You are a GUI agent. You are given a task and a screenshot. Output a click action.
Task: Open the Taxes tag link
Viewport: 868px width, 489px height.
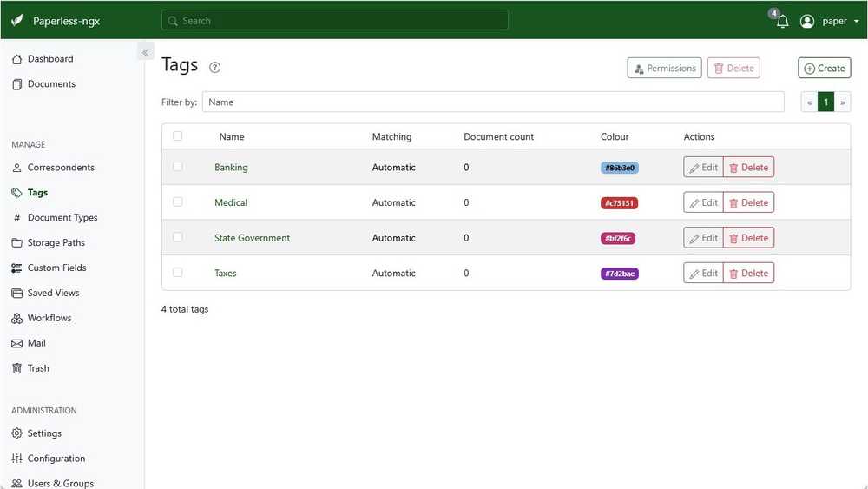coord(226,274)
